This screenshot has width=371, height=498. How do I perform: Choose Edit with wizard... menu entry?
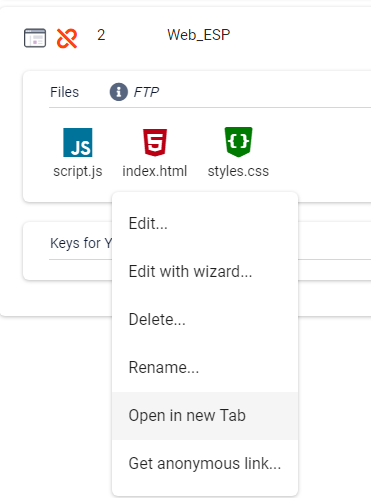click(x=205, y=271)
